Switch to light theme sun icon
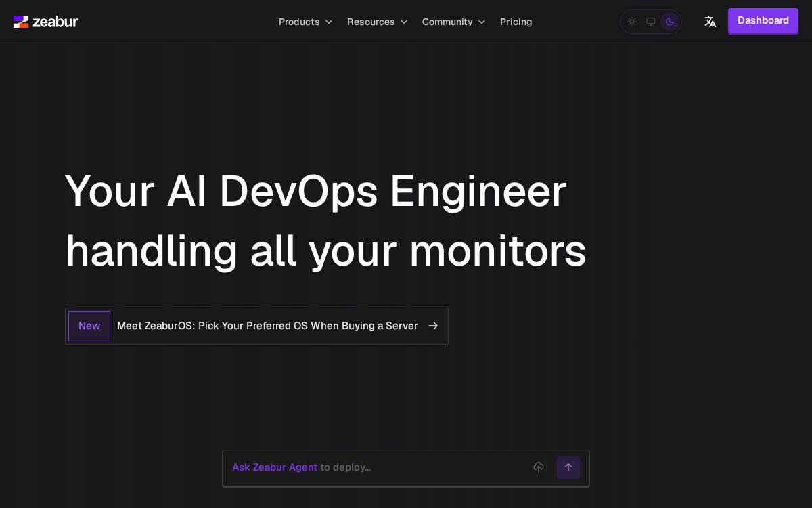812x508 pixels. pos(632,22)
